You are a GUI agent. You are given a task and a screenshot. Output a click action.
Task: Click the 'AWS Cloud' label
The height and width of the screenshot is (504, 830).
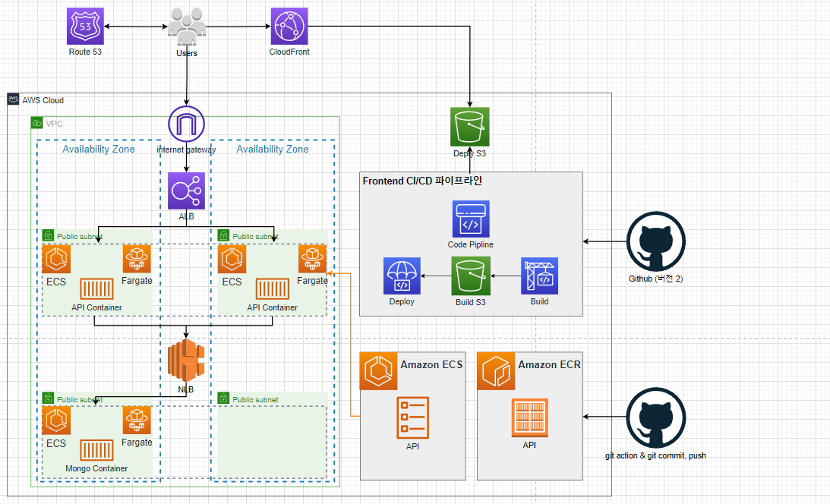pos(43,100)
